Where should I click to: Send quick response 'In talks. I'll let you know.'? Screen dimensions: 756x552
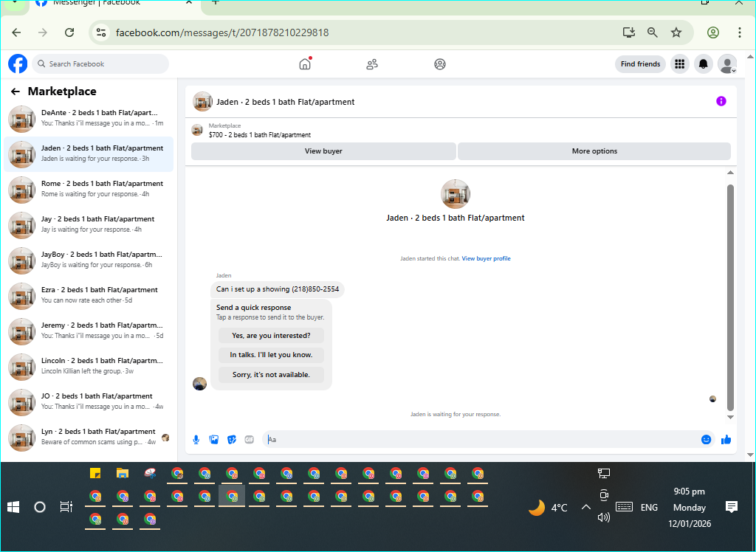pos(271,355)
